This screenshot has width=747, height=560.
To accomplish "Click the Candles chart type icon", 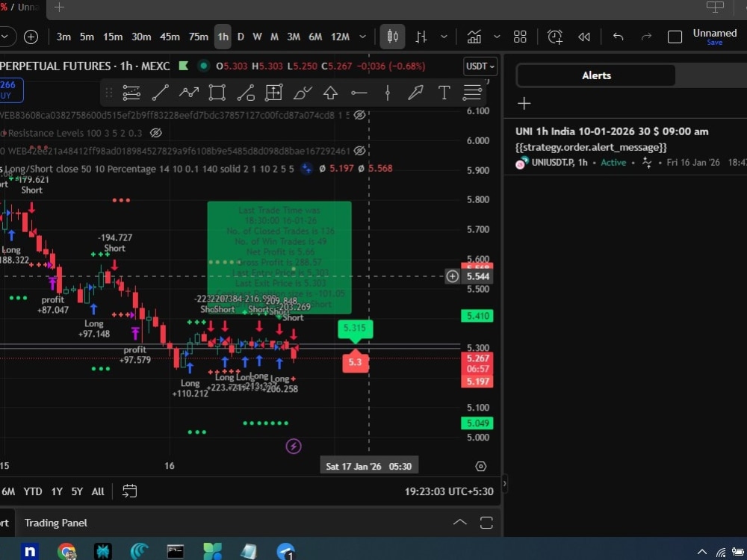I will (393, 37).
